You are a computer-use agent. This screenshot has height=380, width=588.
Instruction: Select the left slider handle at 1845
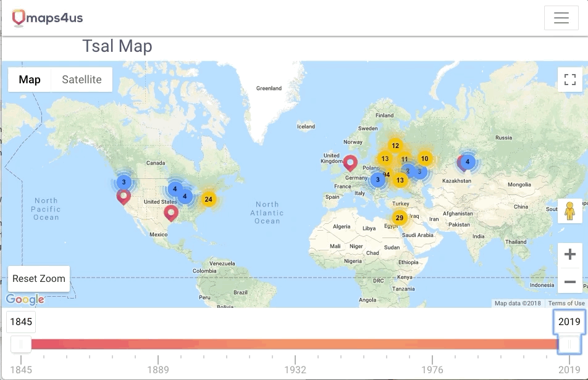21,344
